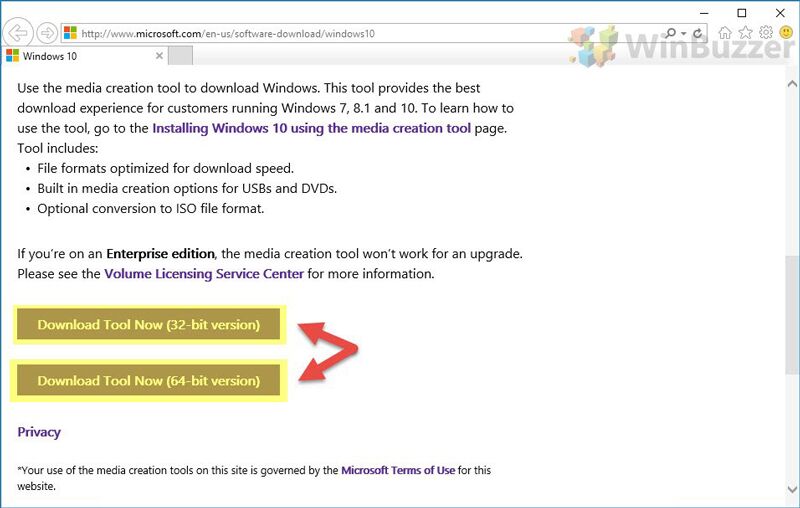Open Installing Windows 10 using media creation tool link
The width and height of the screenshot is (800, 508).
click(x=311, y=128)
